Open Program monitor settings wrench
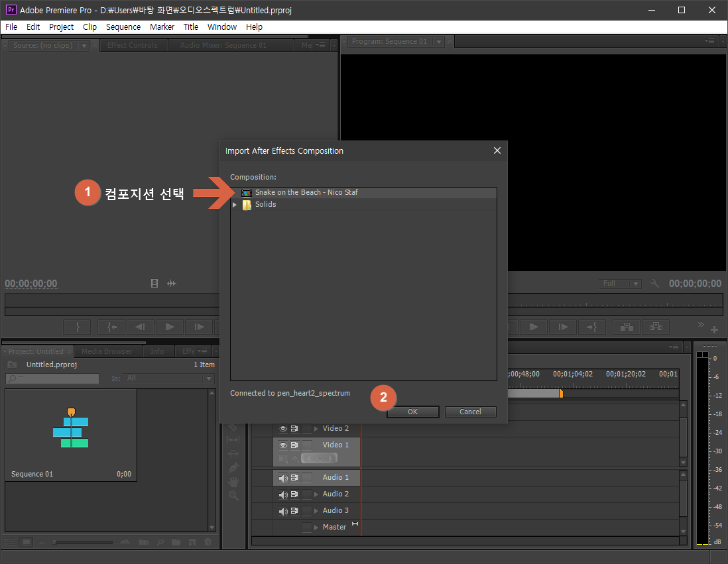 click(x=654, y=283)
